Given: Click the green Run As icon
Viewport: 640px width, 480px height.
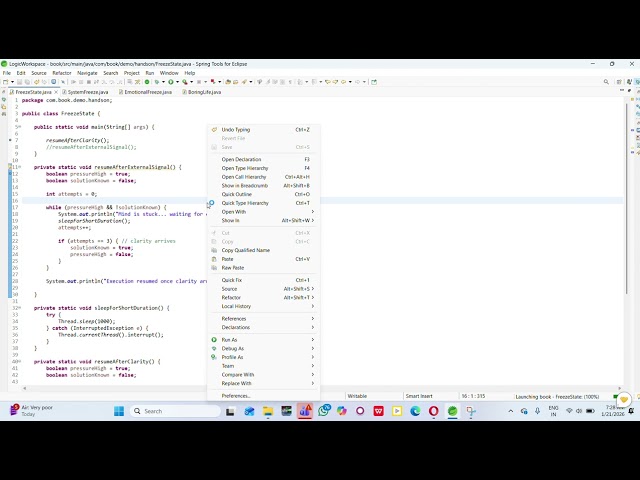Looking at the screenshot, I should click(x=213, y=340).
